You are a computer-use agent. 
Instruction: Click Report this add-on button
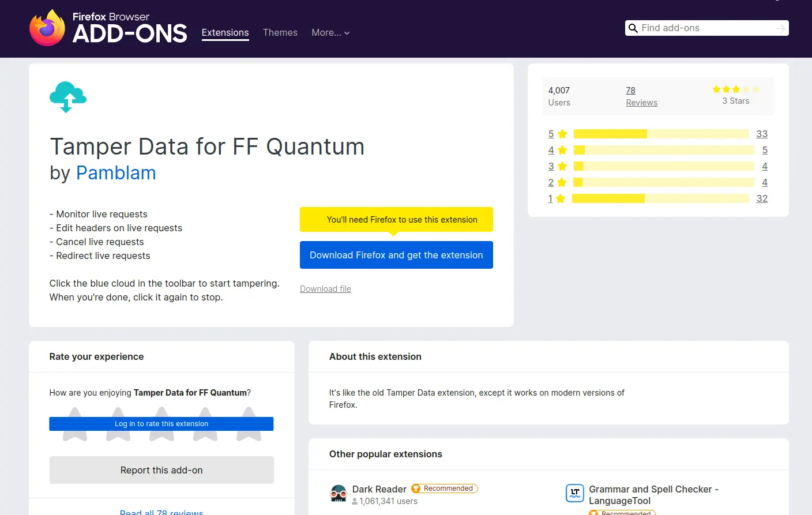[x=161, y=470]
